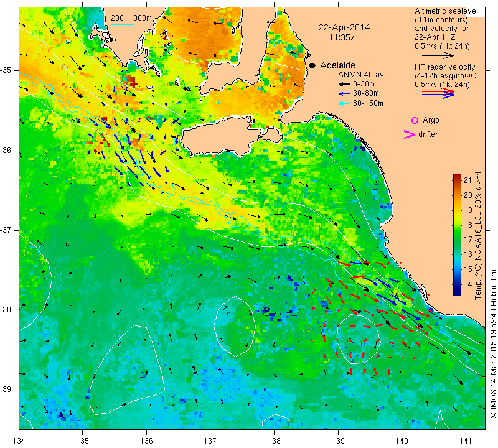The width and height of the screenshot is (498, 448).
Task: Click the Adelaide city label
Action: (x=337, y=65)
